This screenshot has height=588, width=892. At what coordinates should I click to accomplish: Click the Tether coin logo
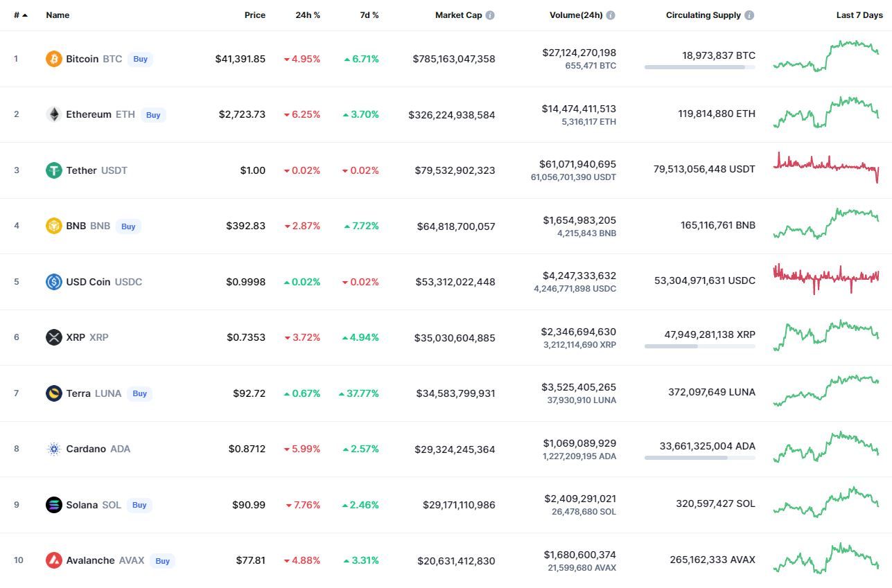click(x=54, y=170)
